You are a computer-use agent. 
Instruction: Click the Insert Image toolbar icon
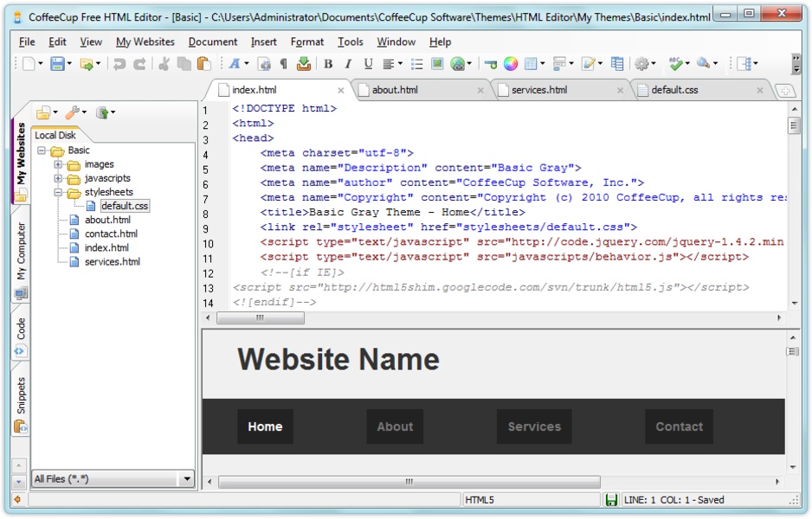tap(437, 64)
